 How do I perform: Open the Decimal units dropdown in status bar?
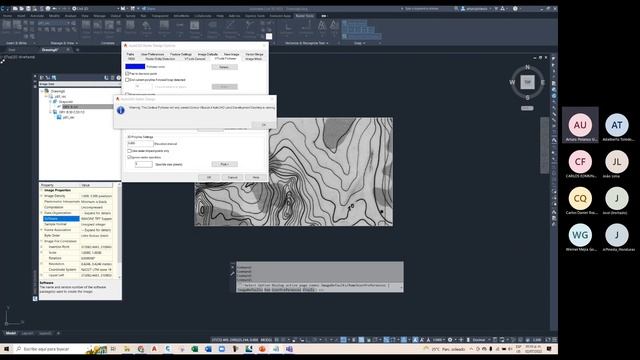(480, 340)
